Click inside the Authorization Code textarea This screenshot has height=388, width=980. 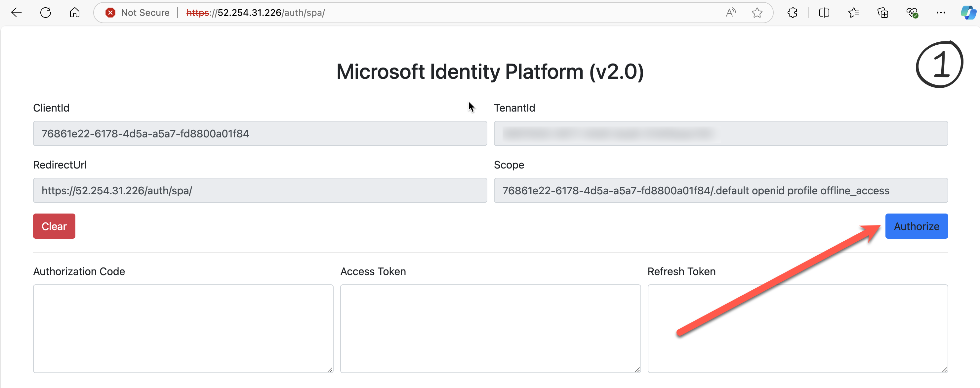(183, 328)
